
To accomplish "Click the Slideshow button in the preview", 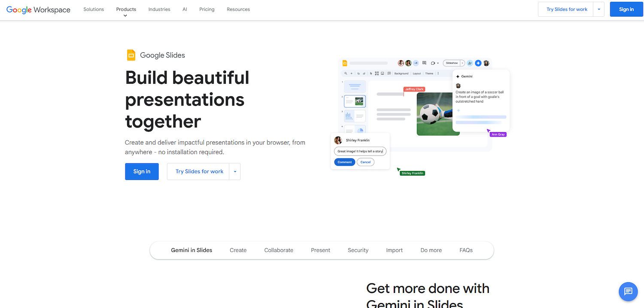I will point(452,63).
